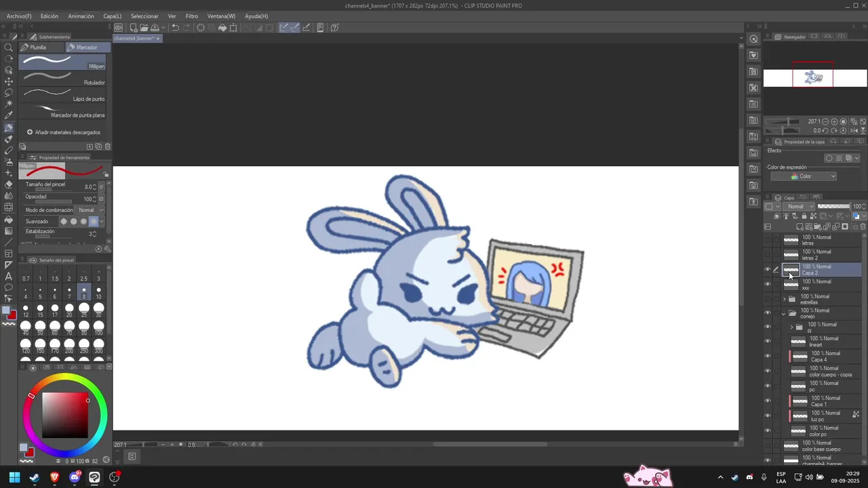Viewport: 868px width, 488px height.
Task: Click the Redo arrow in command bar
Action: tap(186, 28)
